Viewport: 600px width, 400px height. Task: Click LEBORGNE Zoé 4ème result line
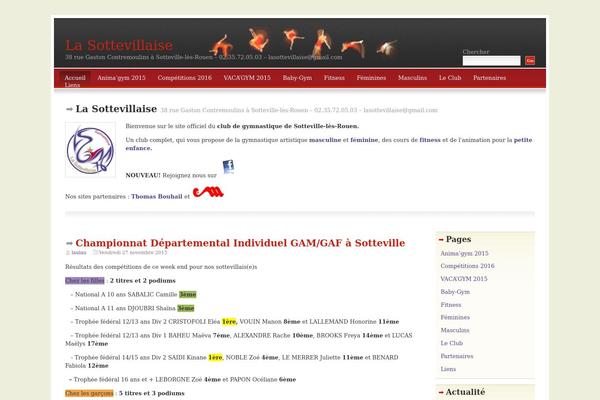tap(183, 379)
